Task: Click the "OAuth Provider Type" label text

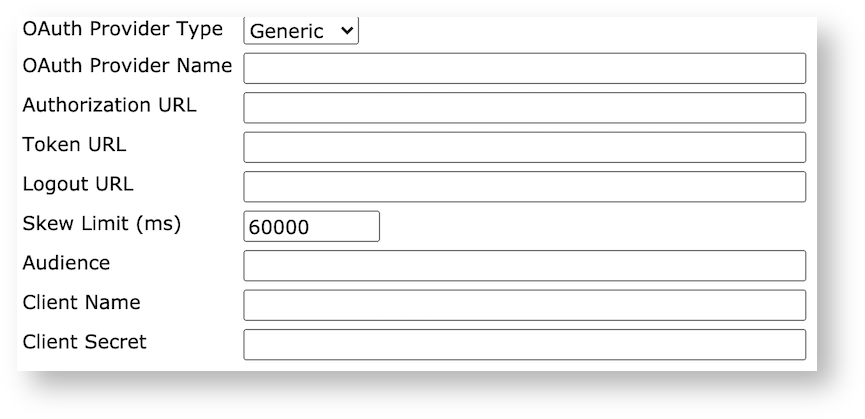Action: (x=122, y=29)
